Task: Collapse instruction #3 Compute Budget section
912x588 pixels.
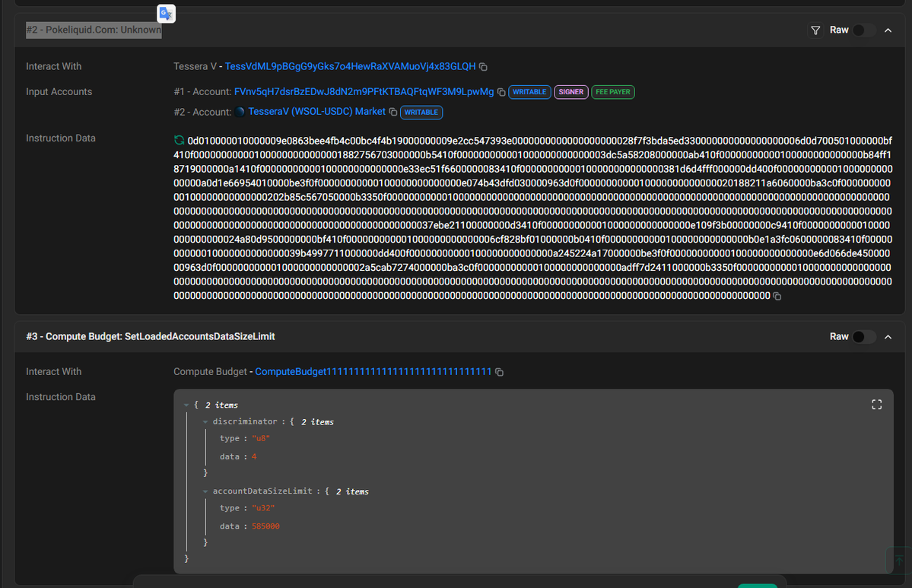Action: click(x=888, y=337)
